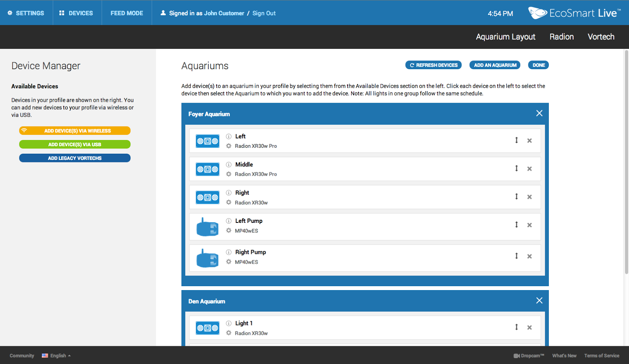Remove Right light with X icon
This screenshot has width=629, height=364.
click(530, 197)
